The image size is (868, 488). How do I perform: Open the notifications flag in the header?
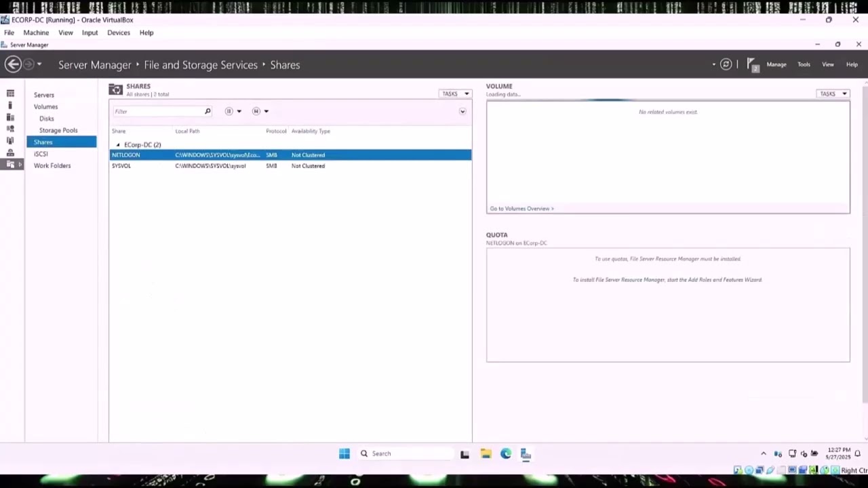point(752,64)
